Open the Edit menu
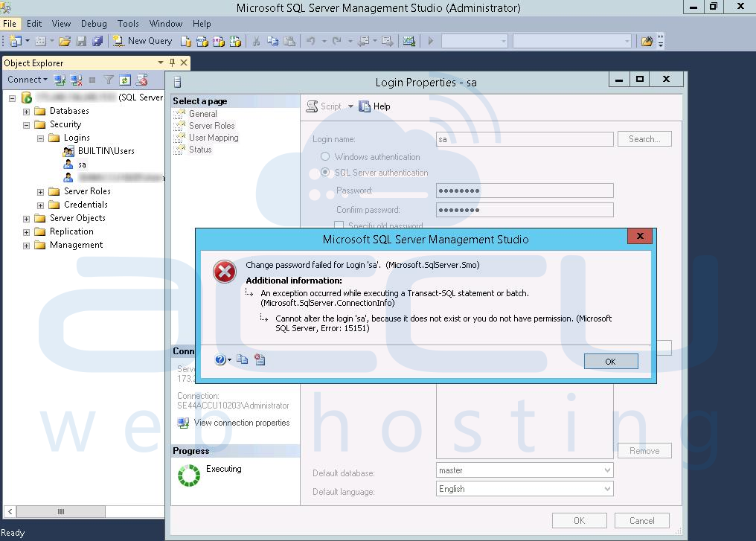 click(x=33, y=24)
